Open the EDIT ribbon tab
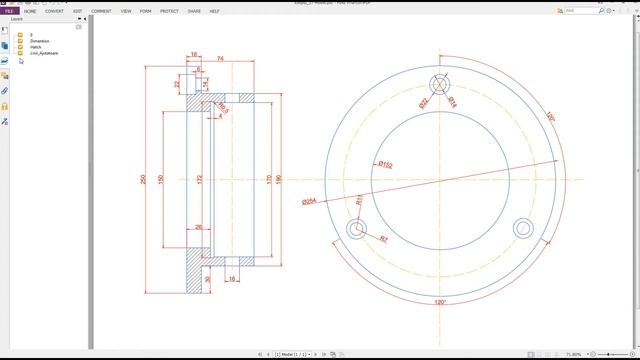The image size is (640, 360). pos(78,11)
